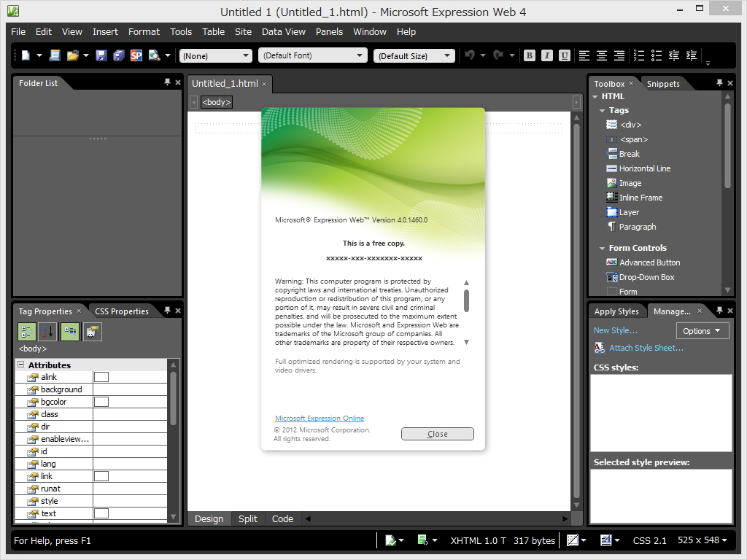
Task: Click the New Document page icon
Action: [x=26, y=55]
